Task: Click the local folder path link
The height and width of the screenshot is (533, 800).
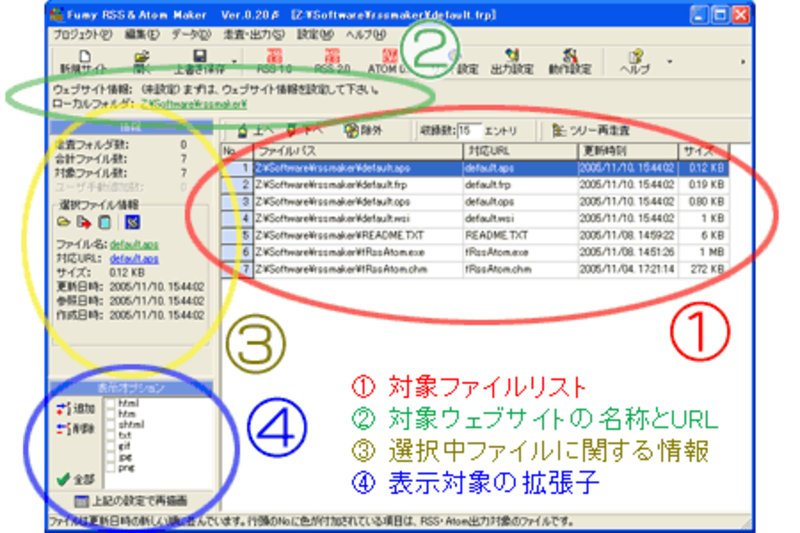Action: (194, 104)
